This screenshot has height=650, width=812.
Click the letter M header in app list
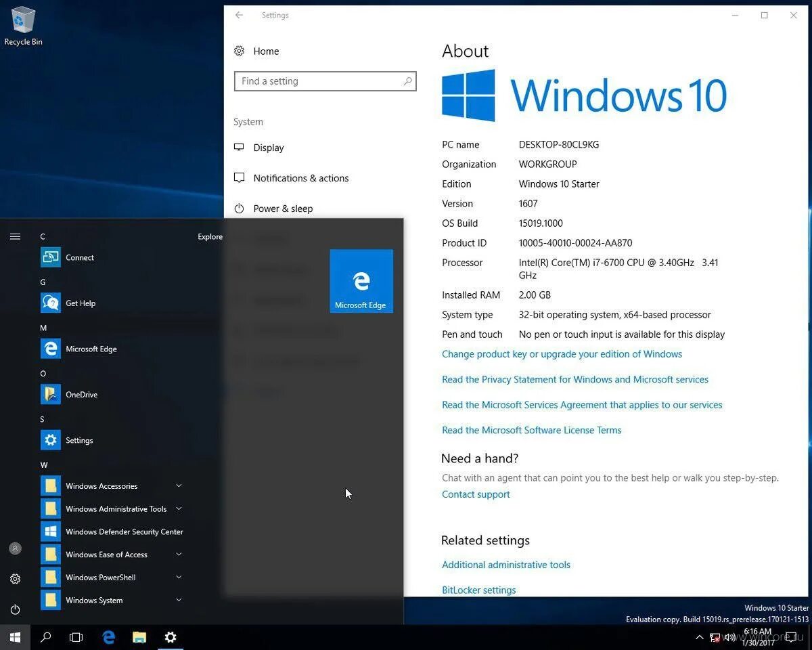[43, 328]
